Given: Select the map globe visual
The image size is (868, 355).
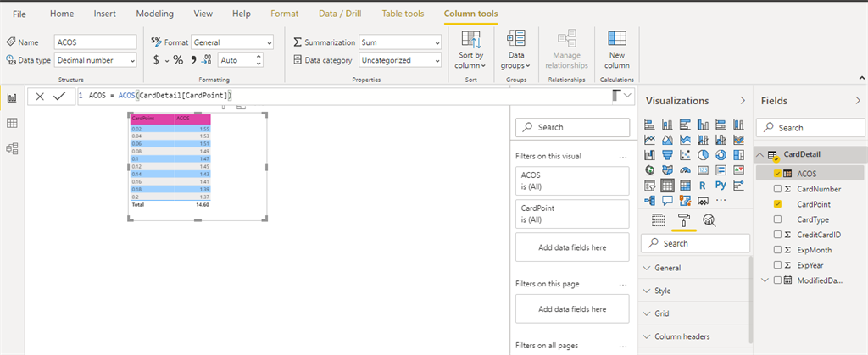Looking at the screenshot, I should [x=650, y=170].
